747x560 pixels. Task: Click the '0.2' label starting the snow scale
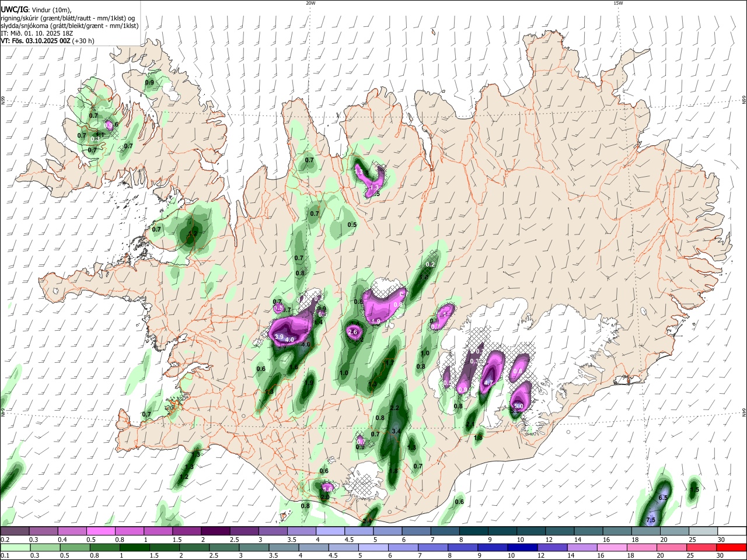coord(5,540)
